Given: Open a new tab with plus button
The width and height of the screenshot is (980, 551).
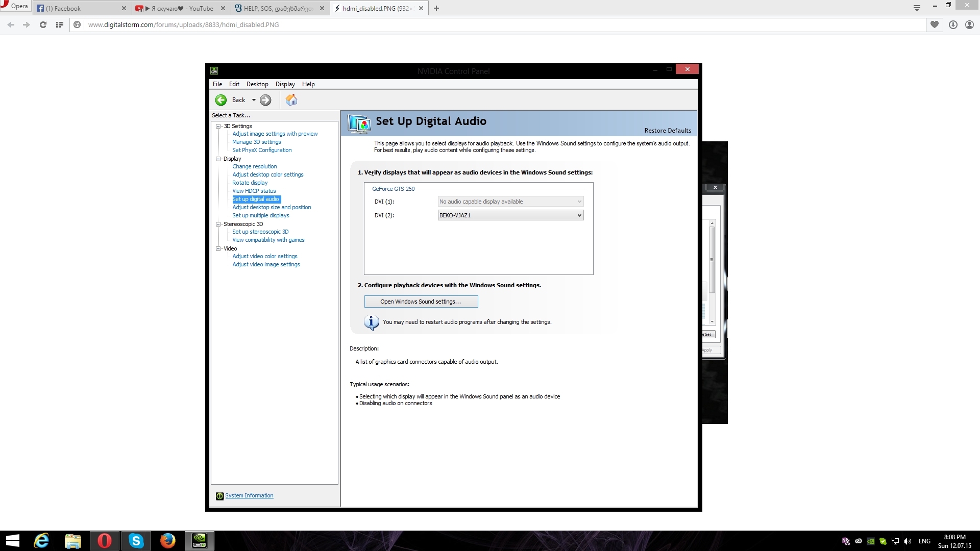Looking at the screenshot, I should [x=436, y=8].
